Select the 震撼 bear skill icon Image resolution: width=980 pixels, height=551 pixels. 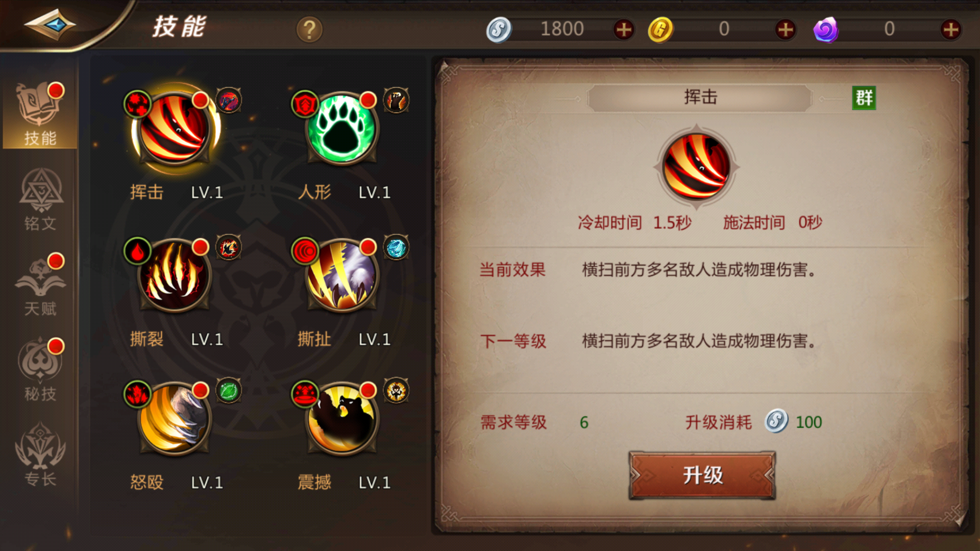342,418
